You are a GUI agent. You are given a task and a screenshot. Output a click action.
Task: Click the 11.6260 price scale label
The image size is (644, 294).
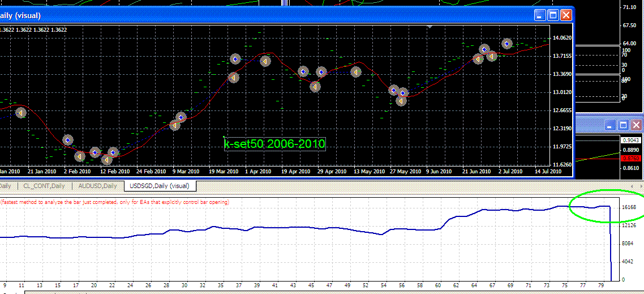(x=563, y=164)
